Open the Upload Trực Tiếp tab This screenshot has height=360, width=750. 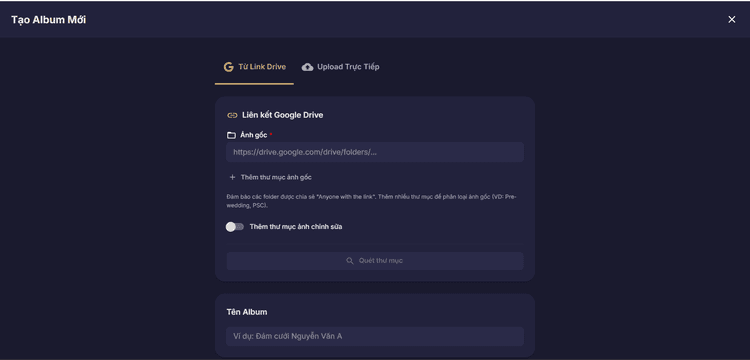tap(341, 67)
